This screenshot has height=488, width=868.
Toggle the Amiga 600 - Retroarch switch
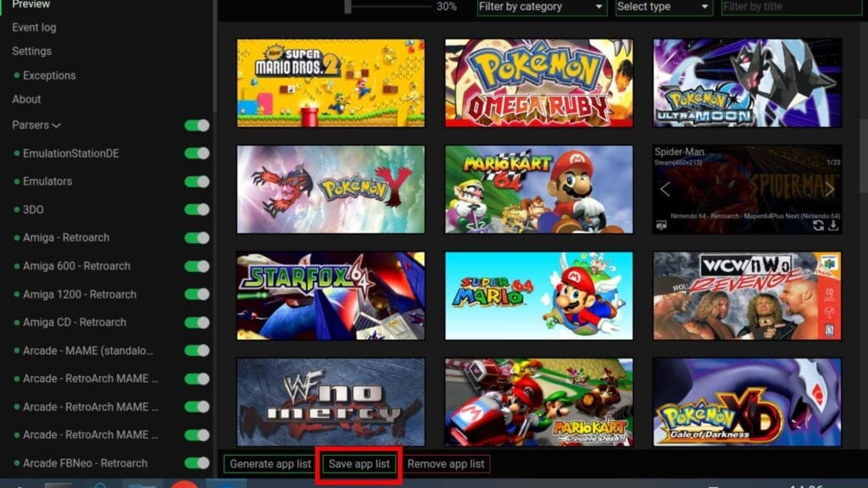(x=197, y=266)
